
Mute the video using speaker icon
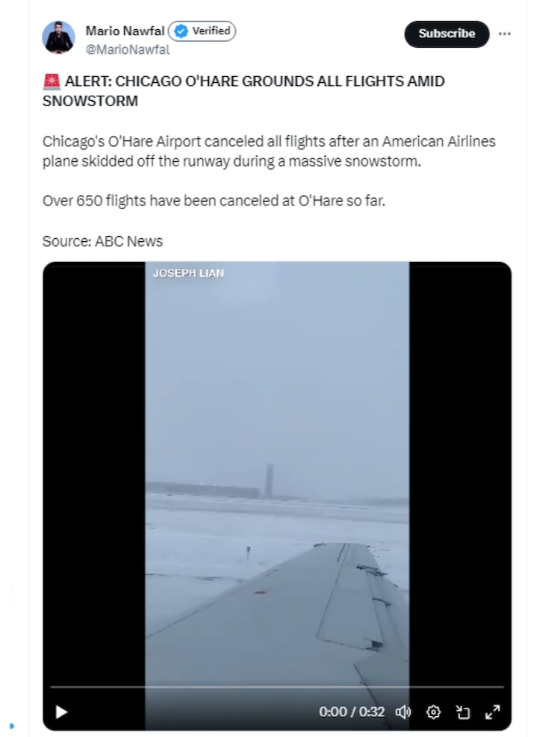point(403,712)
